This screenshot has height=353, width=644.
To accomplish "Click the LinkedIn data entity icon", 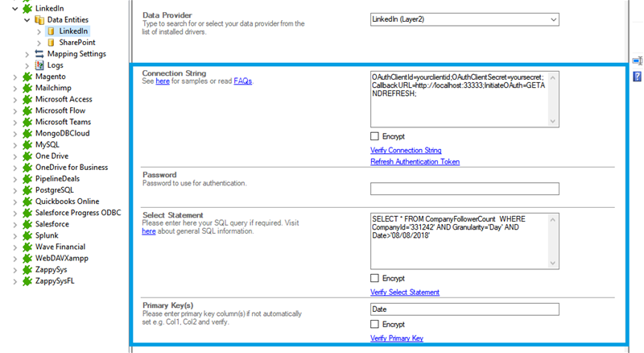I will (x=51, y=31).
